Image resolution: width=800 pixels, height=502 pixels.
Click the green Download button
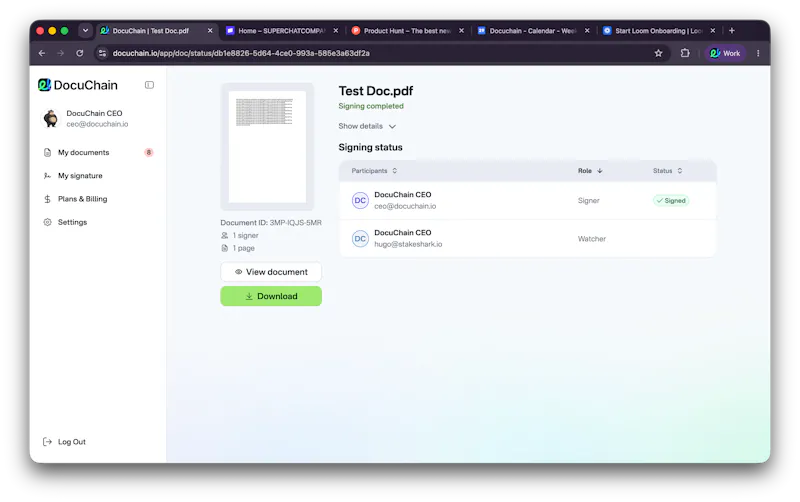coord(271,296)
